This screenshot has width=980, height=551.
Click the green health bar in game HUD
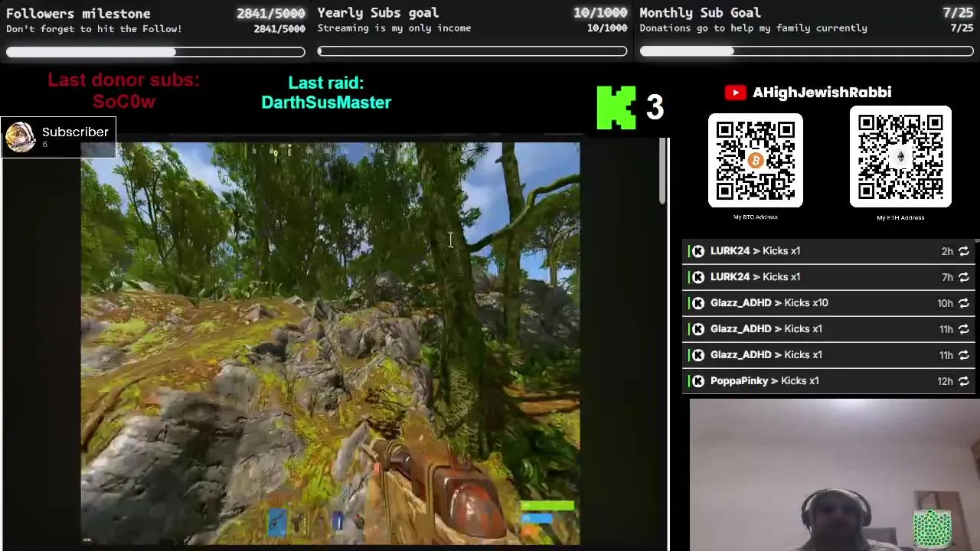pyautogui.click(x=547, y=506)
